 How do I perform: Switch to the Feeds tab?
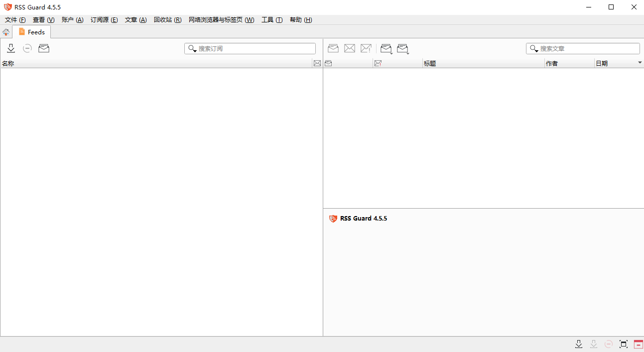pyautogui.click(x=32, y=32)
